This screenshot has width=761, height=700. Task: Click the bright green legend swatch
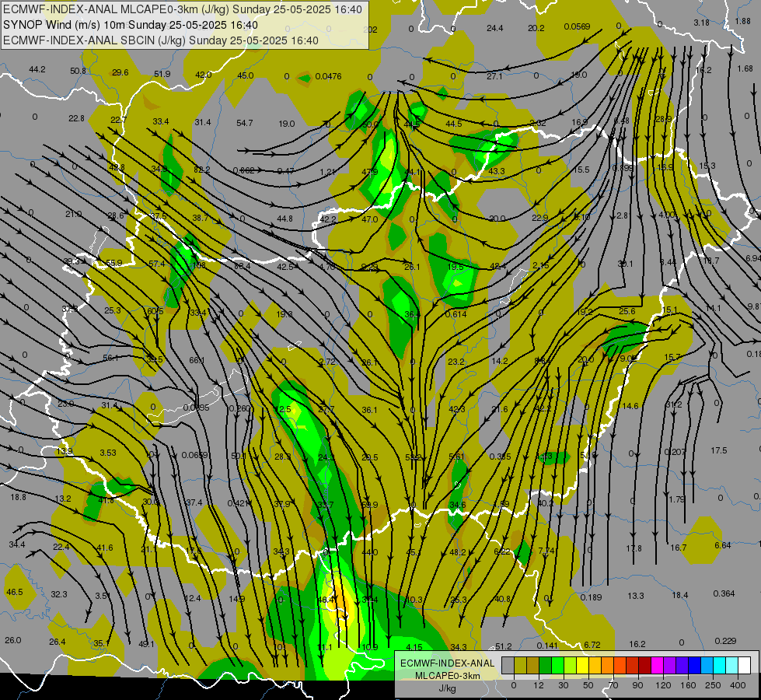558,665
